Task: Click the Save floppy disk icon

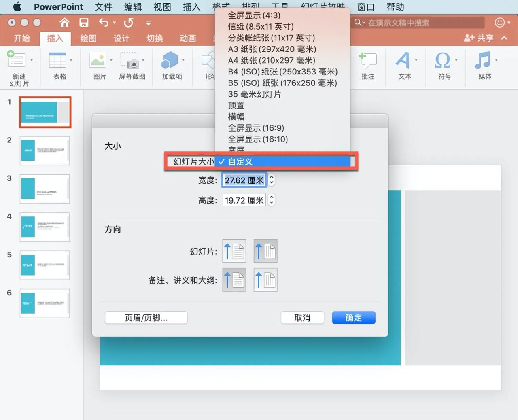Action: click(84, 23)
